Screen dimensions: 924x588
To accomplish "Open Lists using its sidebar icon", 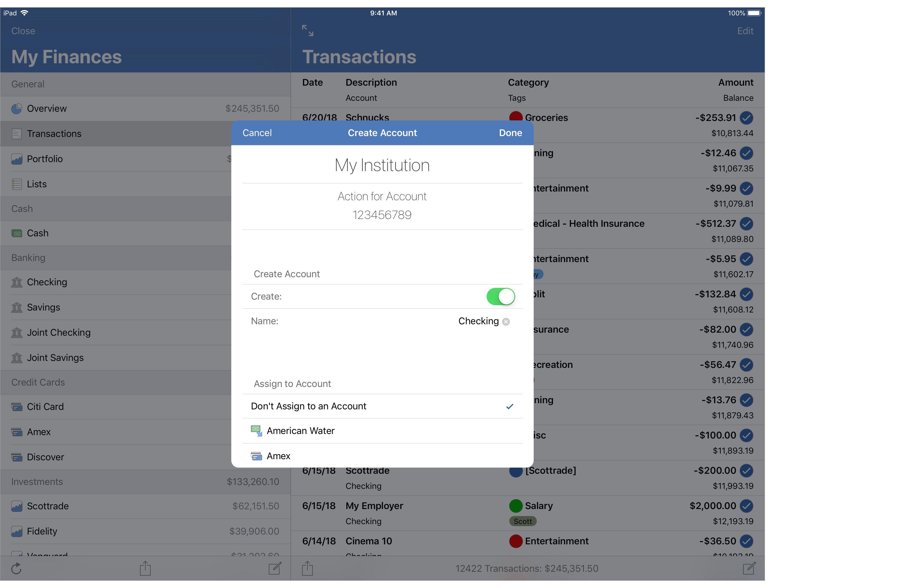I will coord(17,184).
